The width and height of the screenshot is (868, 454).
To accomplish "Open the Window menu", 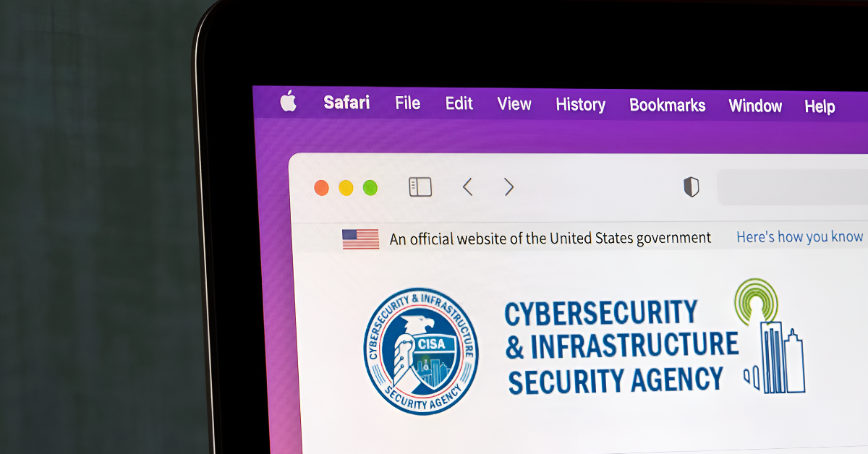I will (755, 106).
